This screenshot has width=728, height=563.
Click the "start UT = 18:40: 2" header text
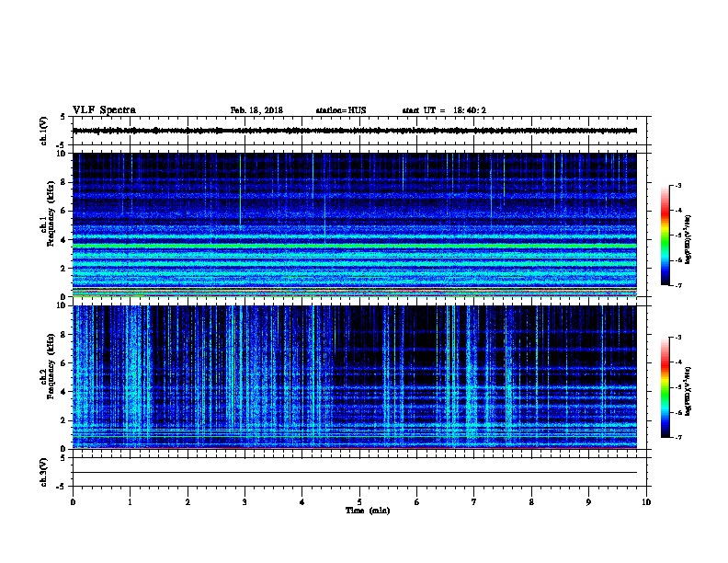[x=444, y=110]
